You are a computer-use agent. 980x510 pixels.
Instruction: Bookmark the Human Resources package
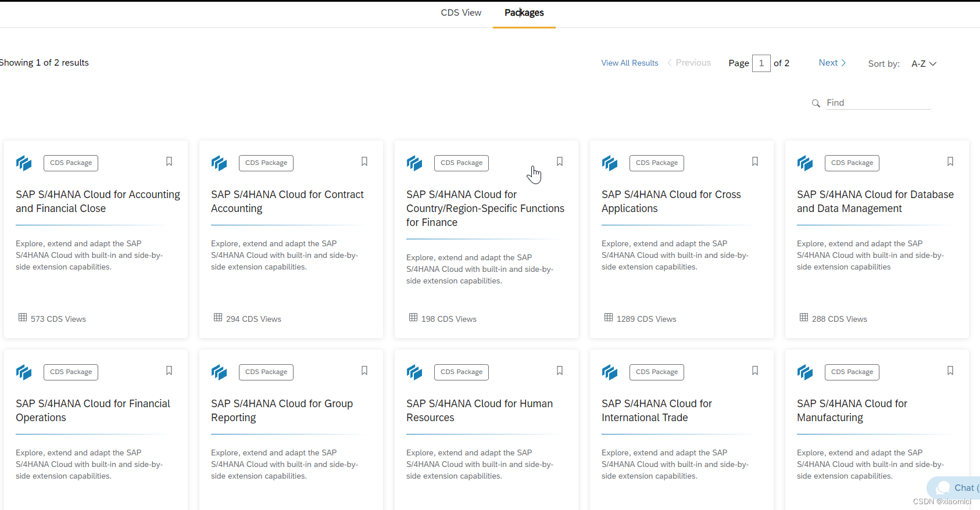click(x=560, y=371)
